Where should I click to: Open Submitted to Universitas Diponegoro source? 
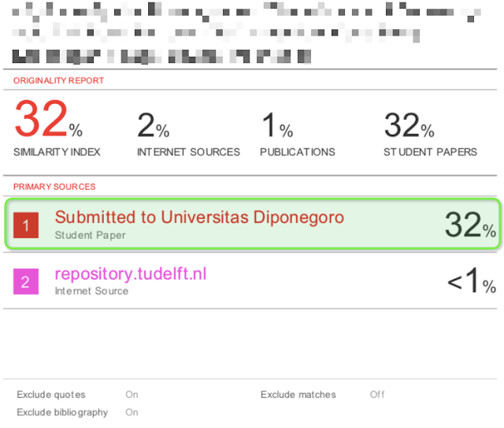199,217
